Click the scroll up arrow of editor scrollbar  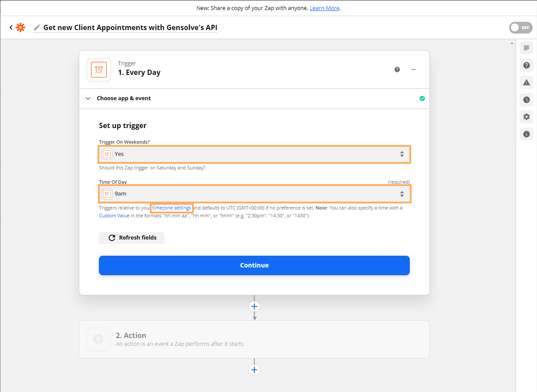[x=512, y=43]
